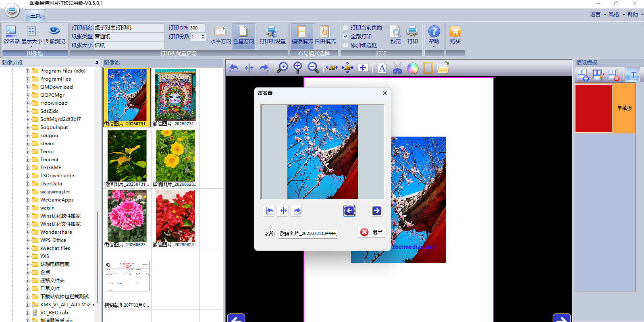Click the round application menu button
Screen dimensions: 644x322
coord(12,10)
